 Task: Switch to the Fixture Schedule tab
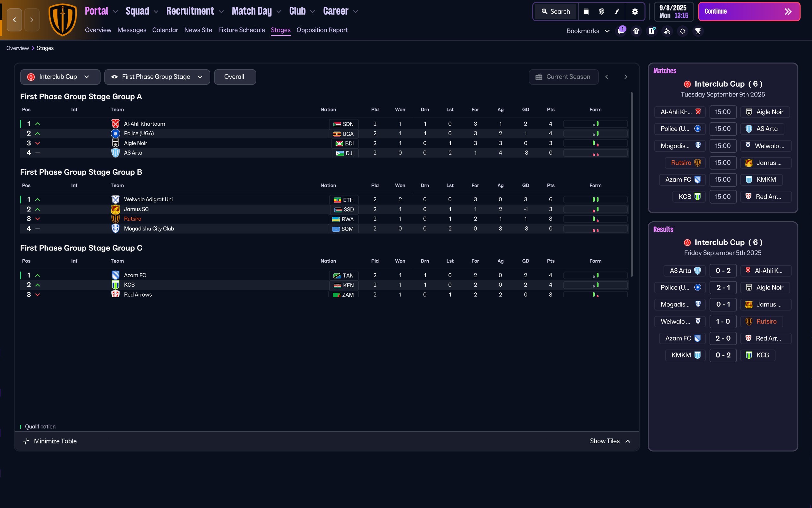[241, 30]
